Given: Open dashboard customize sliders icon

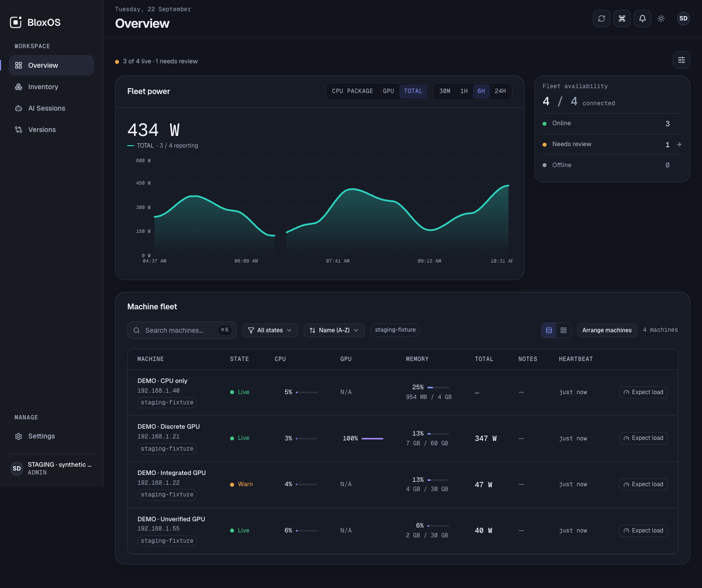Looking at the screenshot, I should click(x=682, y=60).
